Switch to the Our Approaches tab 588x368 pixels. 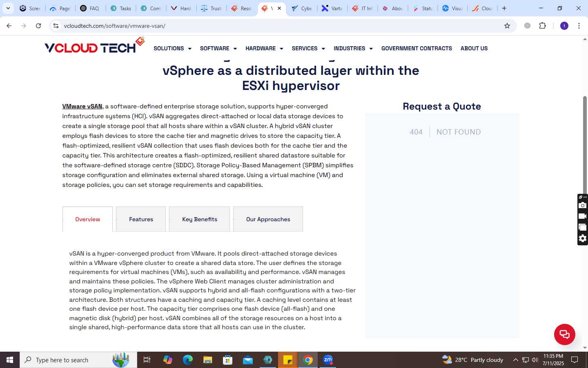(x=268, y=219)
